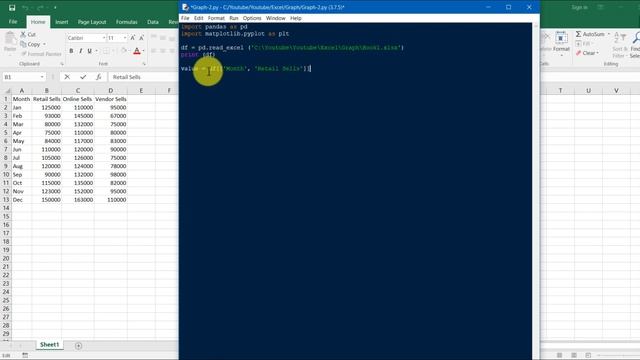Open the File menu in the Python editor
Screen dimensions: 640x360
(x=185, y=18)
